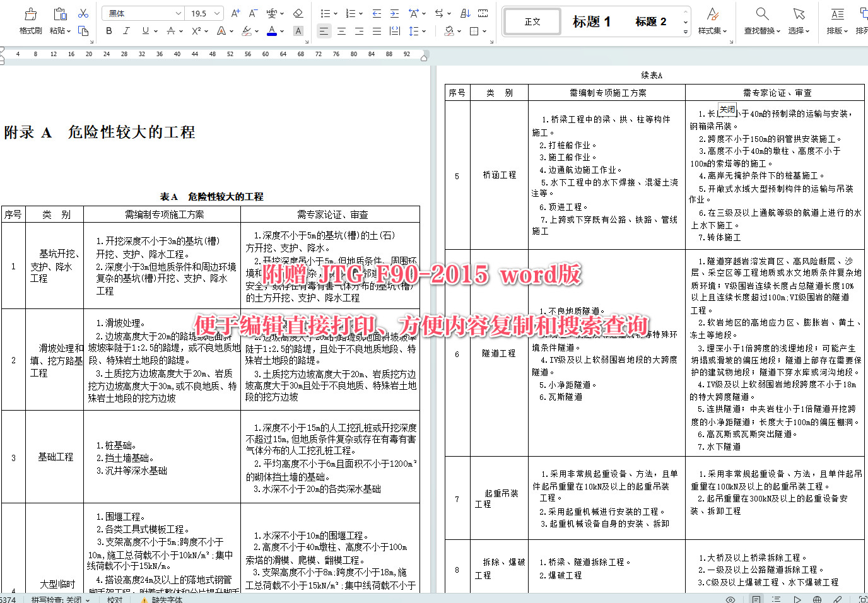Select the 正文 style in gallery
868x603 pixels.
pyautogui.click(x=532, y=21)
